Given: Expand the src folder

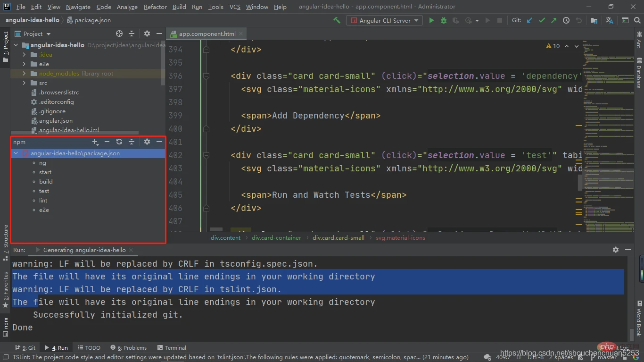Looking at the screenshot, I should pos(24,83).
